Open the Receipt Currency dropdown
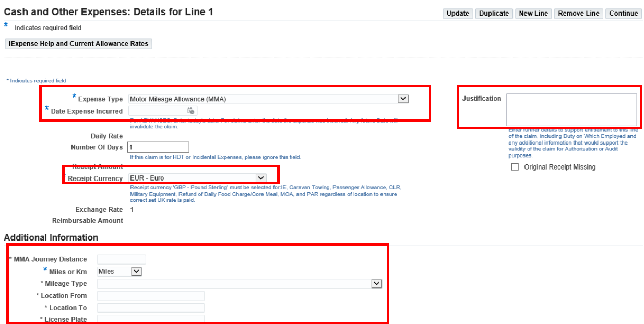 pos(261,178)
